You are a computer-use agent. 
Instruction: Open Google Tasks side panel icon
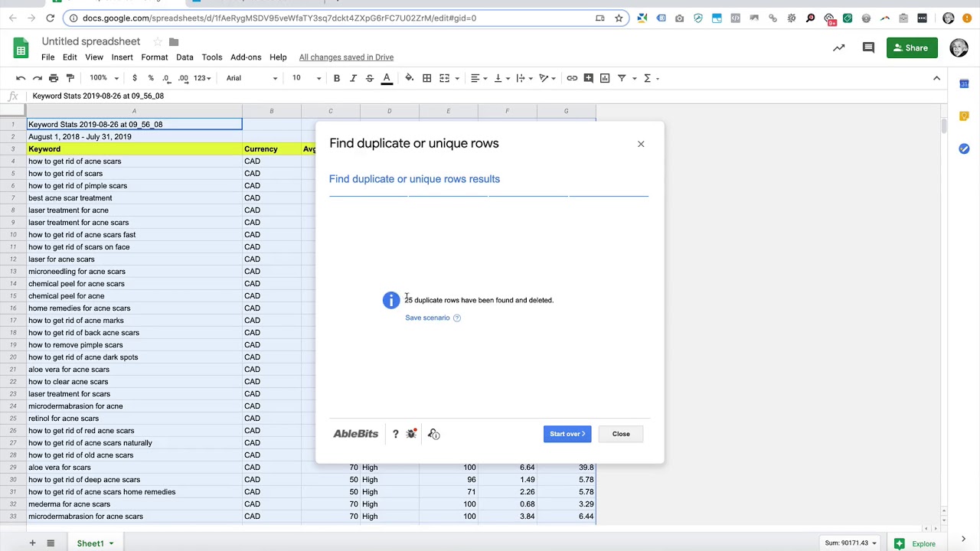[x=964, y=148]
